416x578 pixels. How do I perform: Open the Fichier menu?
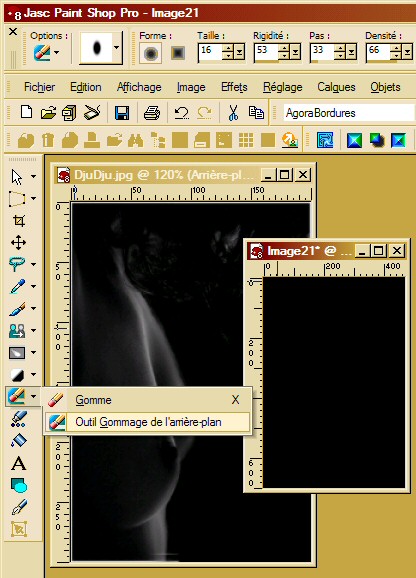[39, 87]
